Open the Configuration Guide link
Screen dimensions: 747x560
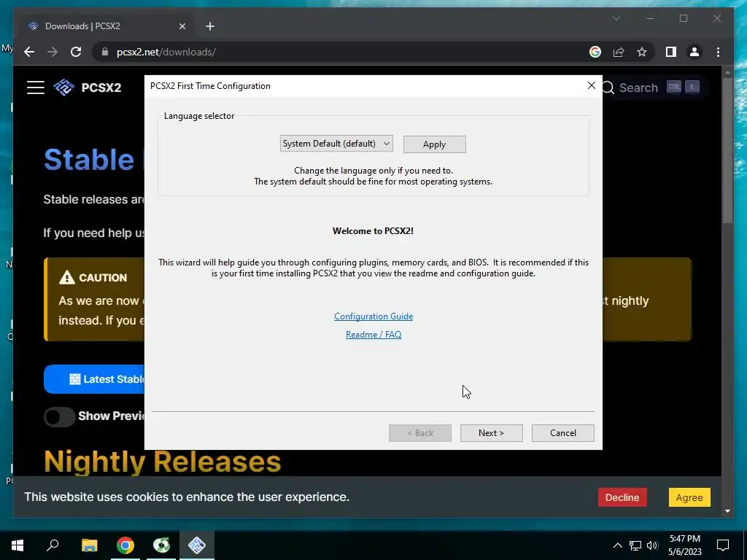point(373,316)
